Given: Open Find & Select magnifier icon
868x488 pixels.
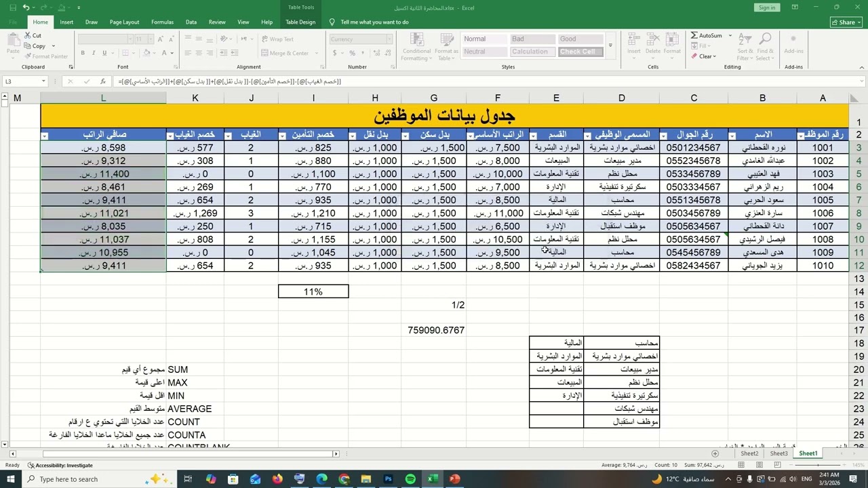Looking at the screenshot, I should tap(765, 39).
